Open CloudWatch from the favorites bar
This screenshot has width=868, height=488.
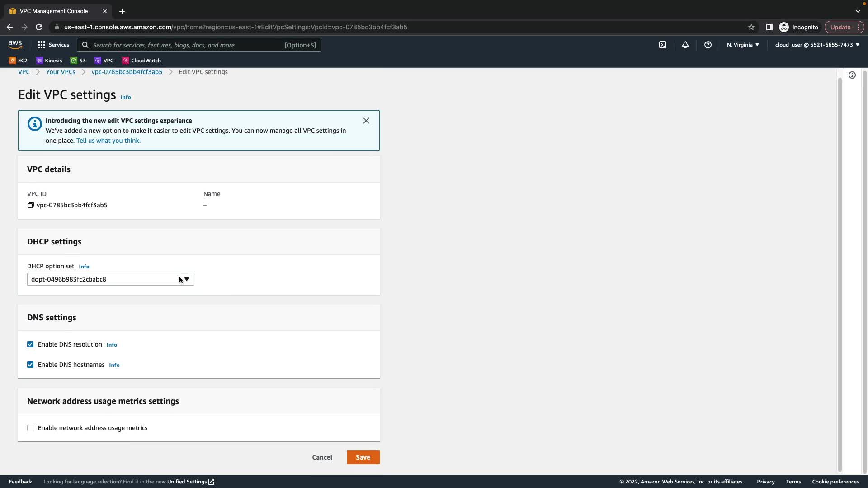point(141,61)
